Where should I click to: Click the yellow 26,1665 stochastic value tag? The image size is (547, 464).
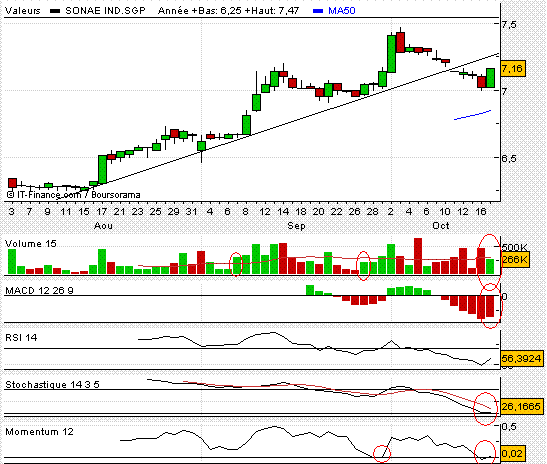click(x=522, y=406)
